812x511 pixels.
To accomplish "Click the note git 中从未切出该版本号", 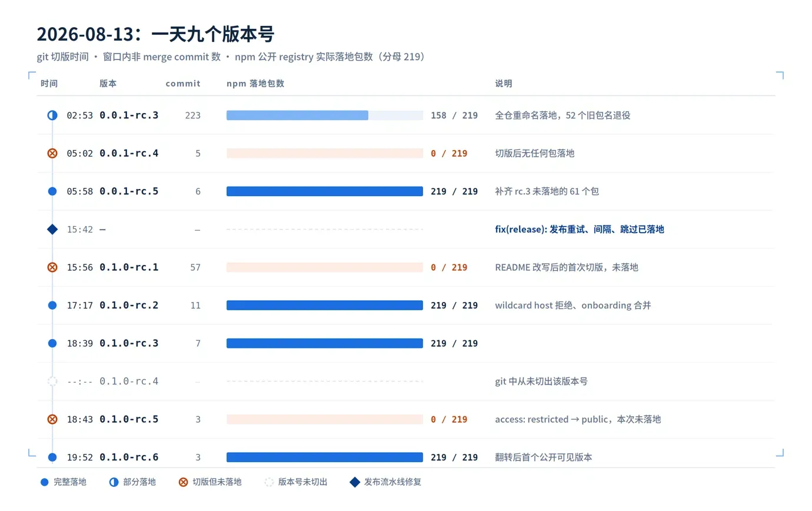I will click(x=541, y=381).
